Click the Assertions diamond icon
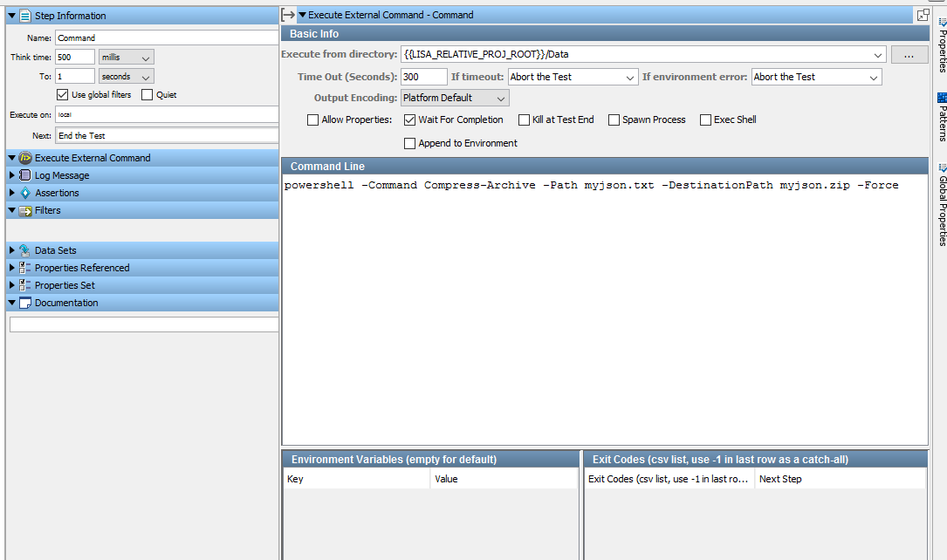The height and width of the screenshot is (560, 947). point(24,193)
